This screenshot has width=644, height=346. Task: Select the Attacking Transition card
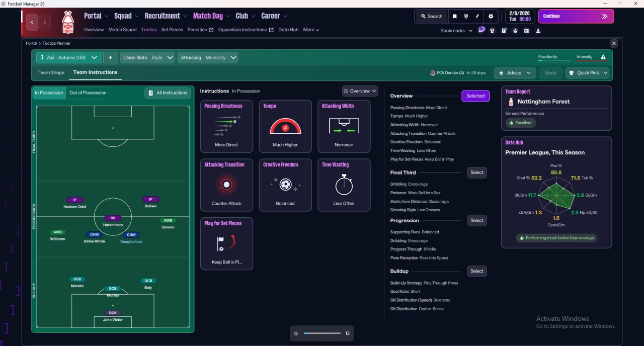coord(226,185)
